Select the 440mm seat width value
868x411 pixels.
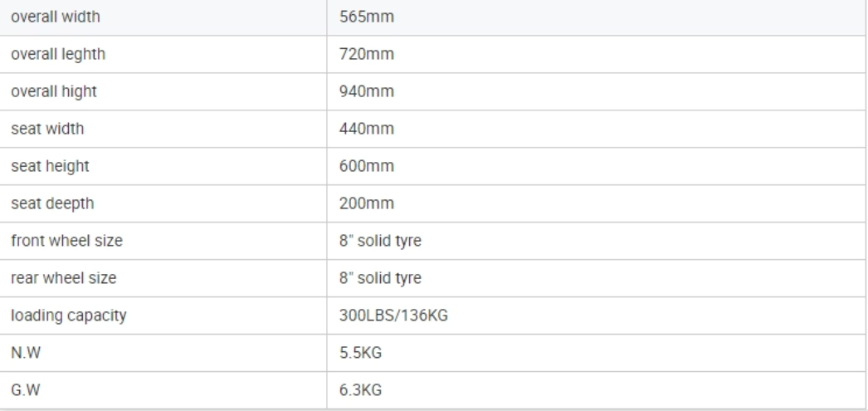367,129
